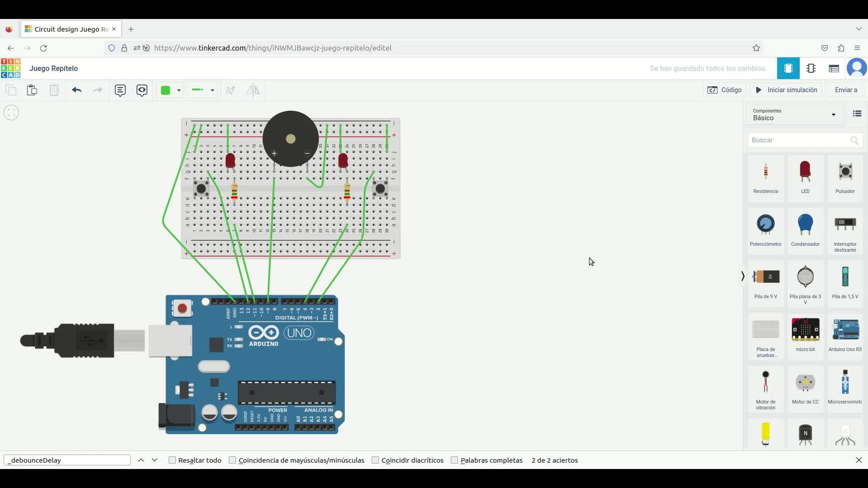Expand wire type dropdown
868x488 pixels.
212,90
